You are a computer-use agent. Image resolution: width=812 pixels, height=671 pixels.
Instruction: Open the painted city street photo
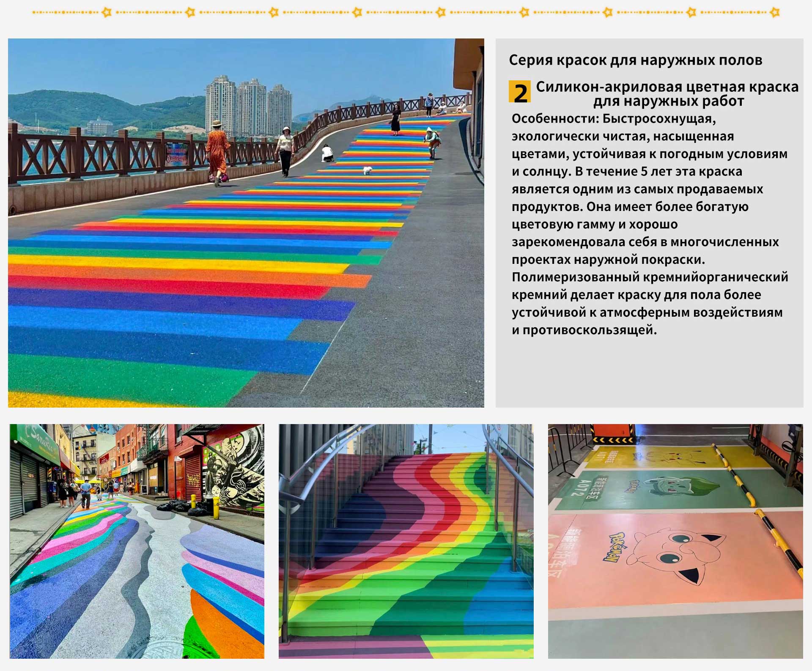pyautogui.click(x=137, y=541)
